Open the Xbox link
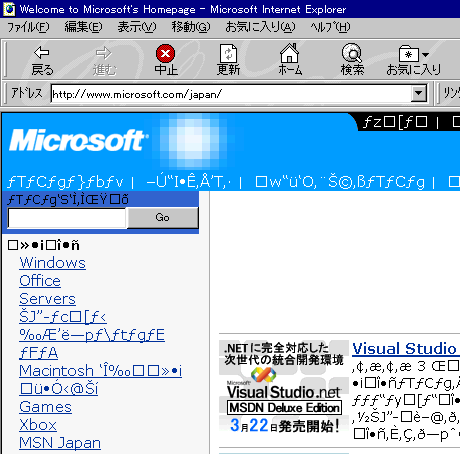 (x=38, y=425)
